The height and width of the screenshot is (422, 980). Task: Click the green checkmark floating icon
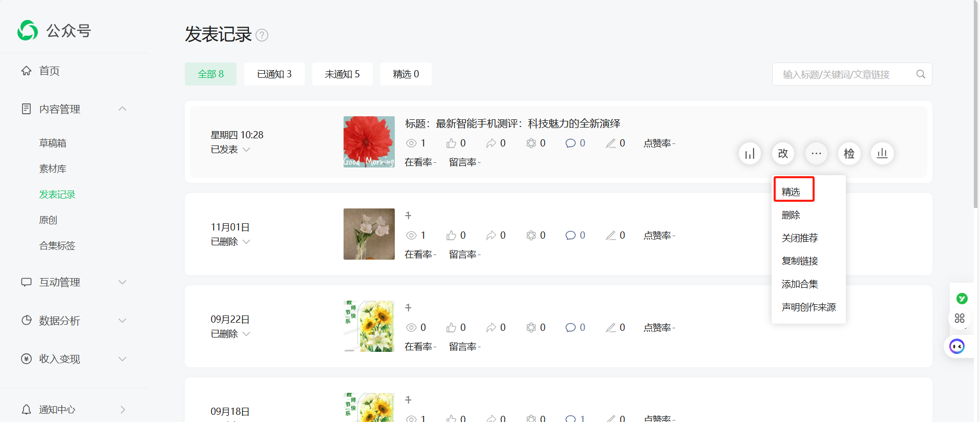pyautogui.click(x=962, y=298)
